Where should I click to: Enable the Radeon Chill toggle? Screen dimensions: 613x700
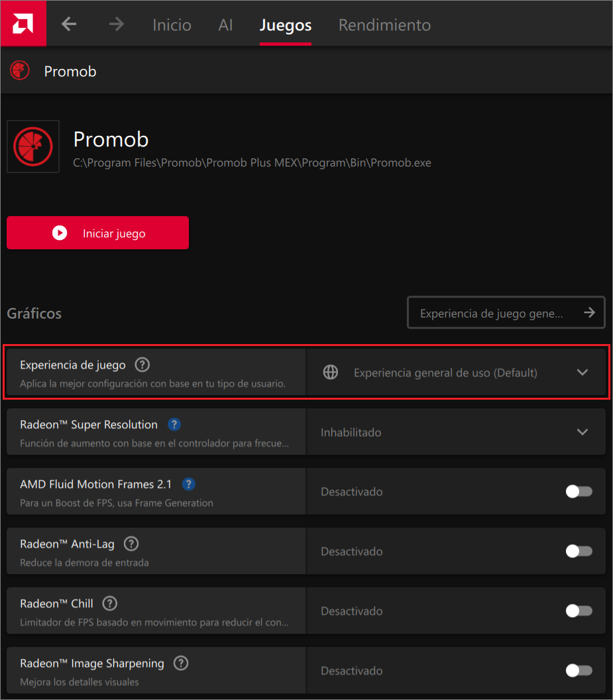pos(579,611)
